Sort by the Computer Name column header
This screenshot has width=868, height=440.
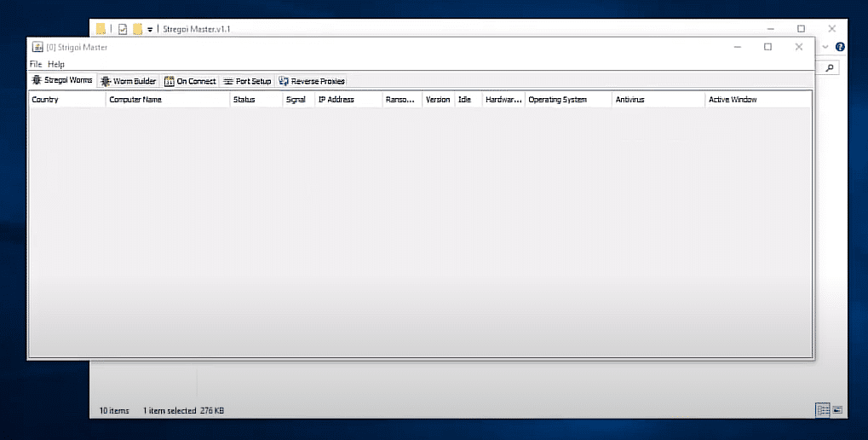coord(168,100)
